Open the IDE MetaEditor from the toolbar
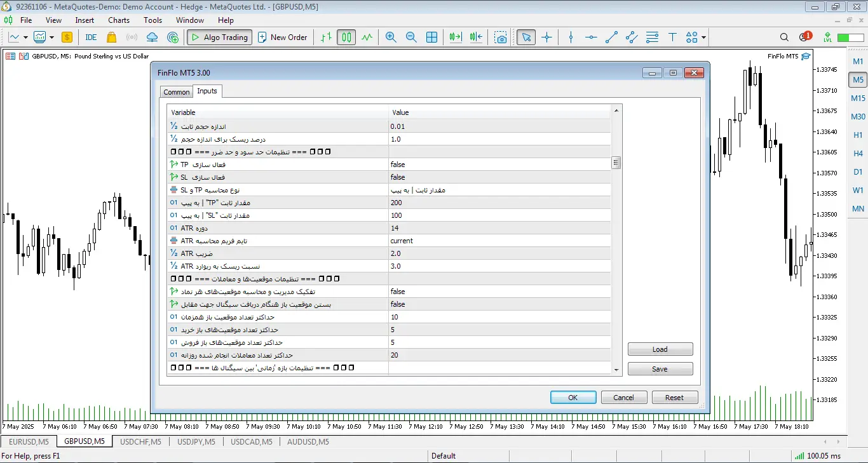This screenshot has height=463, width=868. point(91,37)
